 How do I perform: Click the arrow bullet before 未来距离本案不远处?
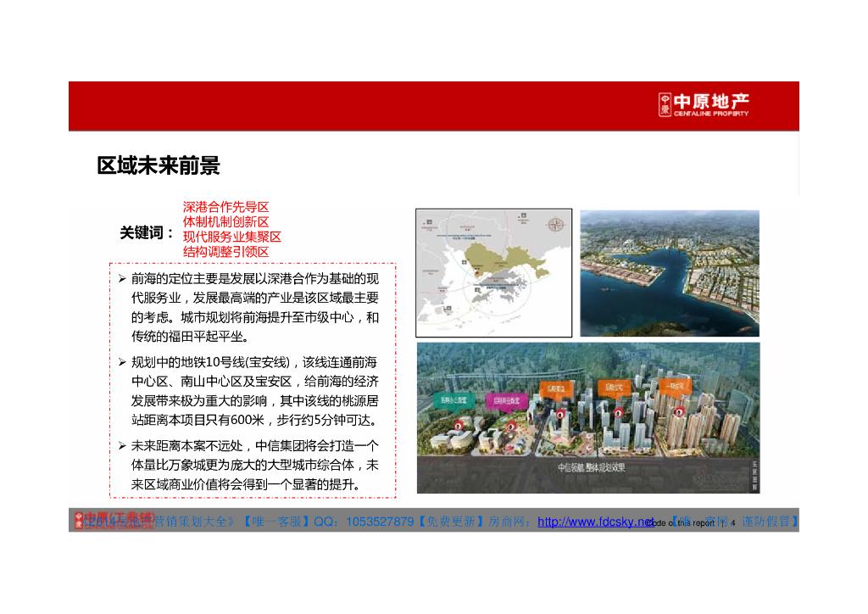tap(122, 445)
